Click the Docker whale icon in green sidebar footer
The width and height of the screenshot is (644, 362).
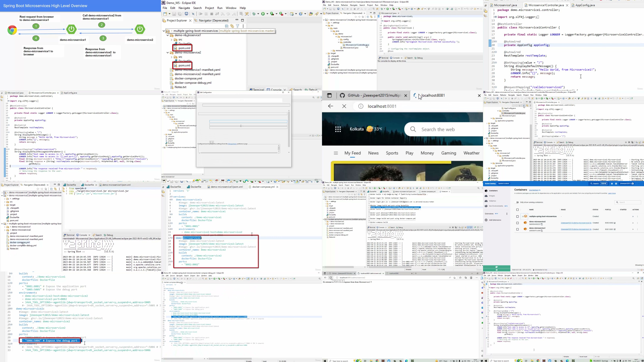coord(496,267)
